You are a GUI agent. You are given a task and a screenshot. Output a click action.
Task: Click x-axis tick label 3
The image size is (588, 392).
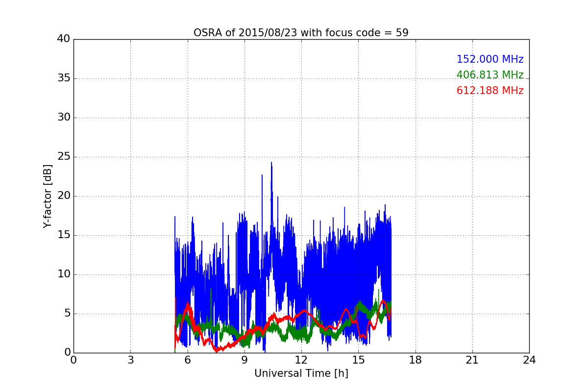coord(130,360)
